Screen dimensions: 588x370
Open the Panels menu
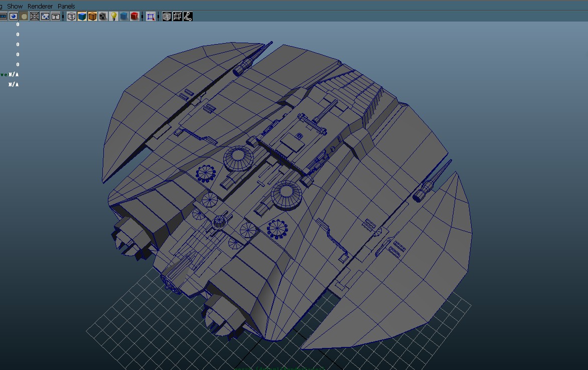(x=66, y=6)
